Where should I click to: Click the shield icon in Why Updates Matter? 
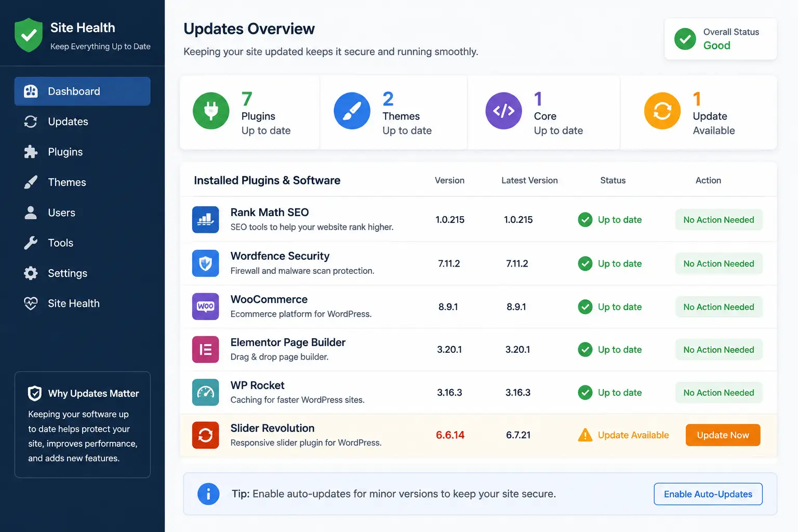click(x=35, y=393)
